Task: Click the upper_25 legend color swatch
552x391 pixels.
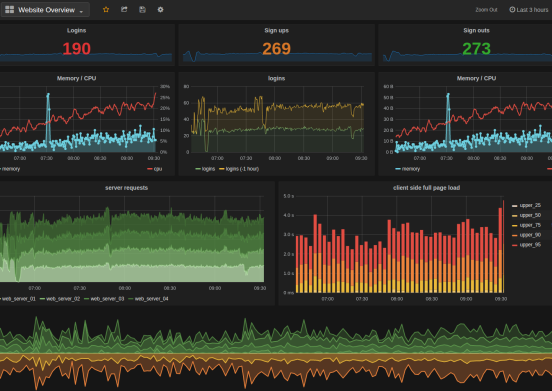Action: point(514,206)
